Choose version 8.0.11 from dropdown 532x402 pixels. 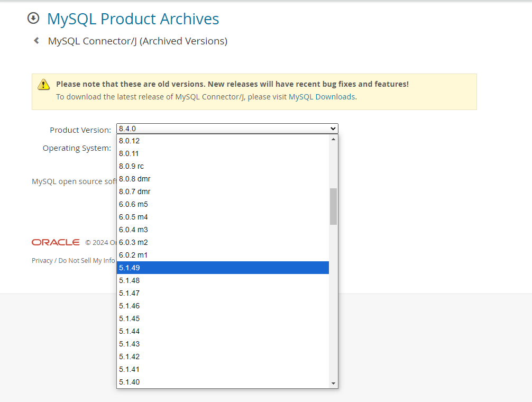(x=223, y=153)
